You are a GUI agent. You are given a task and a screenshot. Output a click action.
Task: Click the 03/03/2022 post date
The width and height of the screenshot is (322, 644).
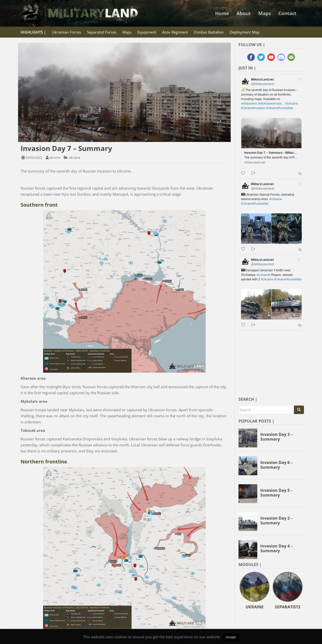(34, 157)
